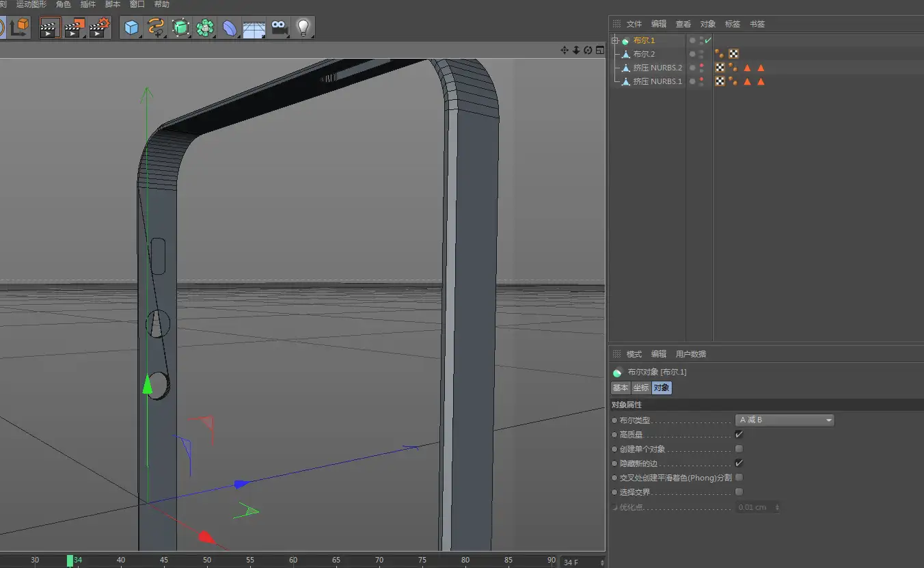Open the render settings clapperboard with gear
The height and width of the screenshot is (568, 924).
(x=99, y=27)
